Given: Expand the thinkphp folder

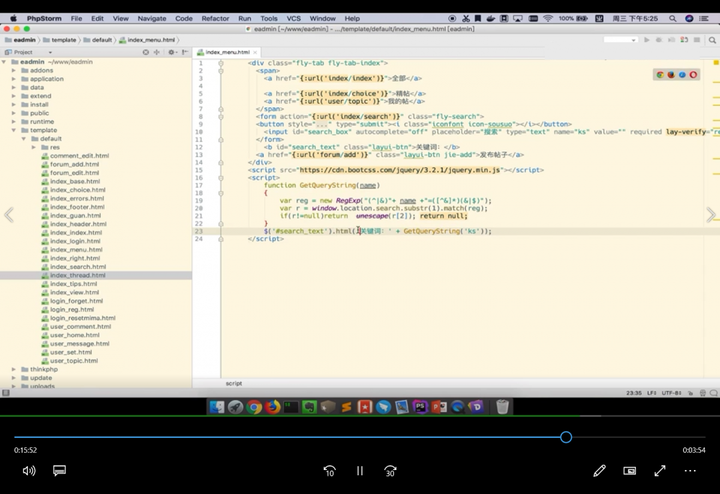Looking at the screenshot, I should tap(13, 369).
